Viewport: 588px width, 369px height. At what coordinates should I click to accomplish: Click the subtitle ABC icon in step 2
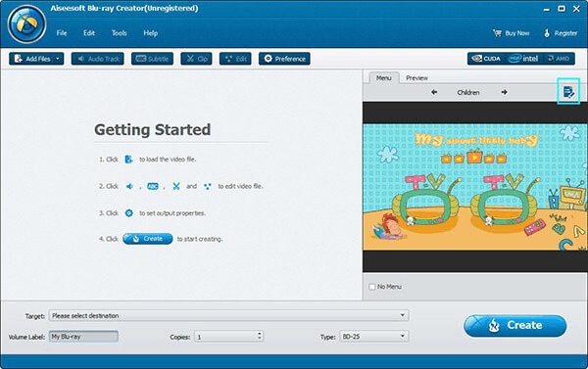click(153, 186)
